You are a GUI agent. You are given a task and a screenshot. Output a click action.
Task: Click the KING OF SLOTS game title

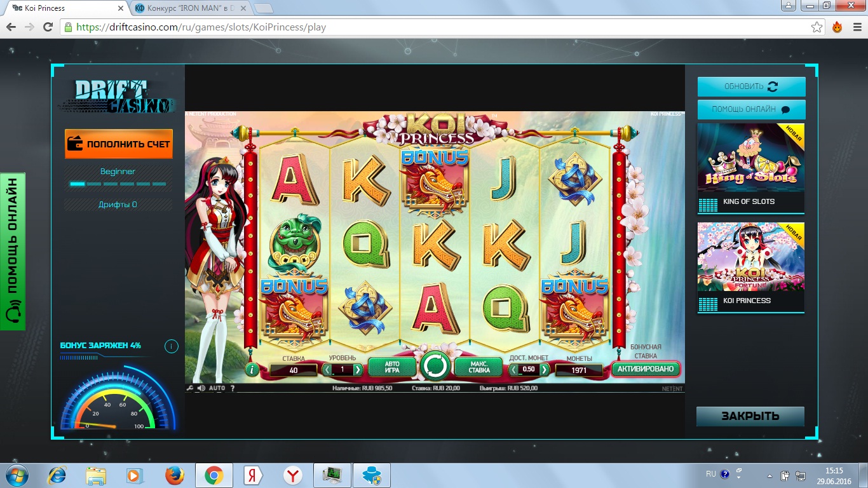749,201
